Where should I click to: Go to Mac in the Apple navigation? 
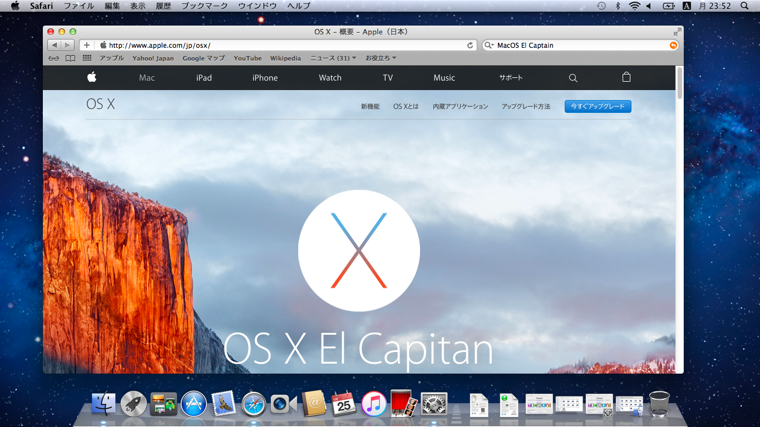click(x=146, y=78)
